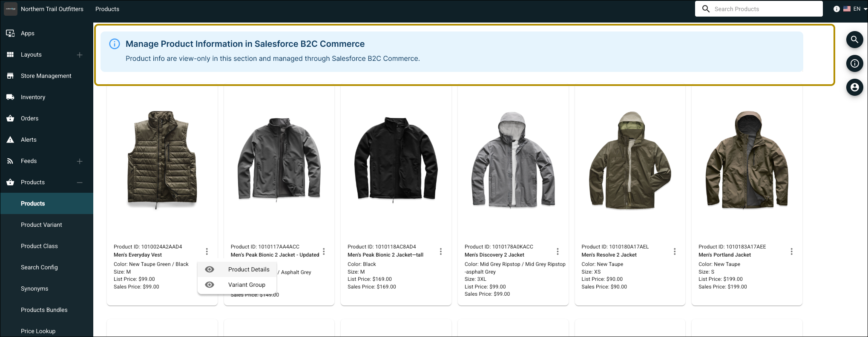Click the Men's Discovery 2 Jacket image
This screenshot has width=868, height=337.
tap(513, 160)
